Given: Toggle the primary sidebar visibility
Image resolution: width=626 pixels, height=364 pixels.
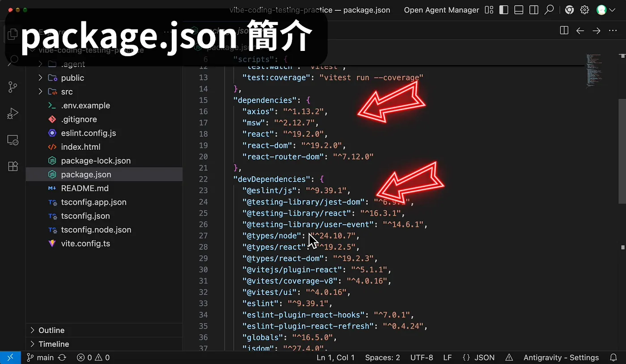Looking at the screenshot, I should tap(504, 10).
